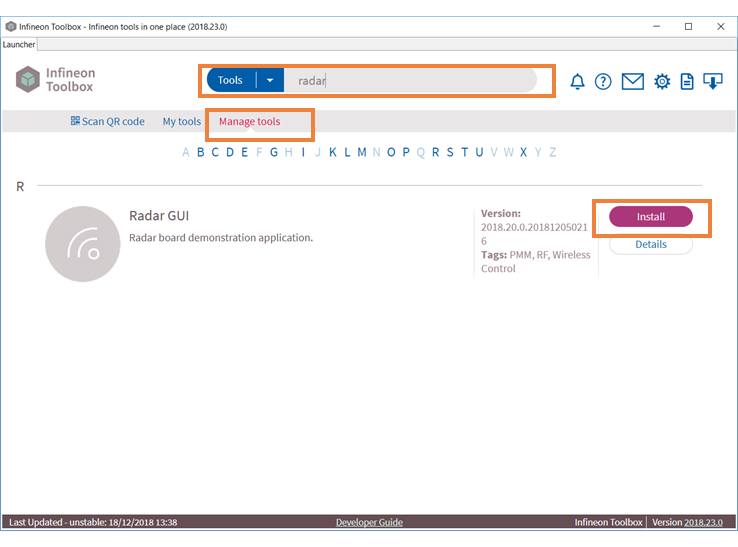Image resolution: width=738 pixels, height=547 pixels.
Task: Maximize the Infineon Toolbox window
Action: pos(689,26)
